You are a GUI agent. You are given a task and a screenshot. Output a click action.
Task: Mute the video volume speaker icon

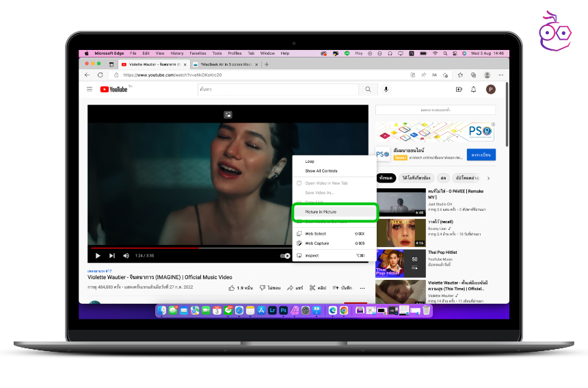pos(126,256)
